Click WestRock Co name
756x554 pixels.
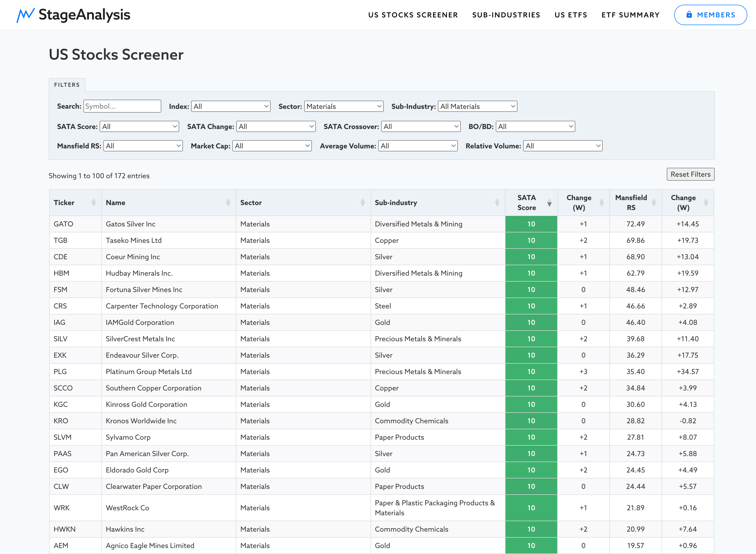point(127,508)
